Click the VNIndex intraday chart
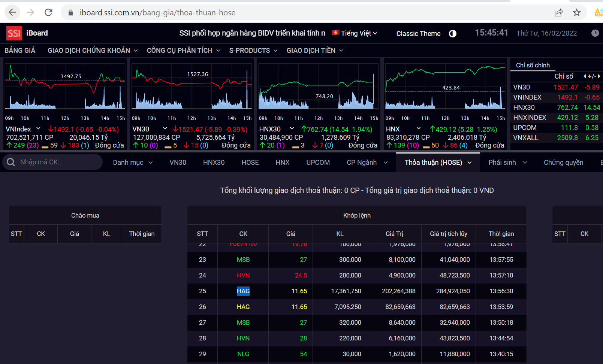This screenshot has width=603, height=364. pos(65,87)
